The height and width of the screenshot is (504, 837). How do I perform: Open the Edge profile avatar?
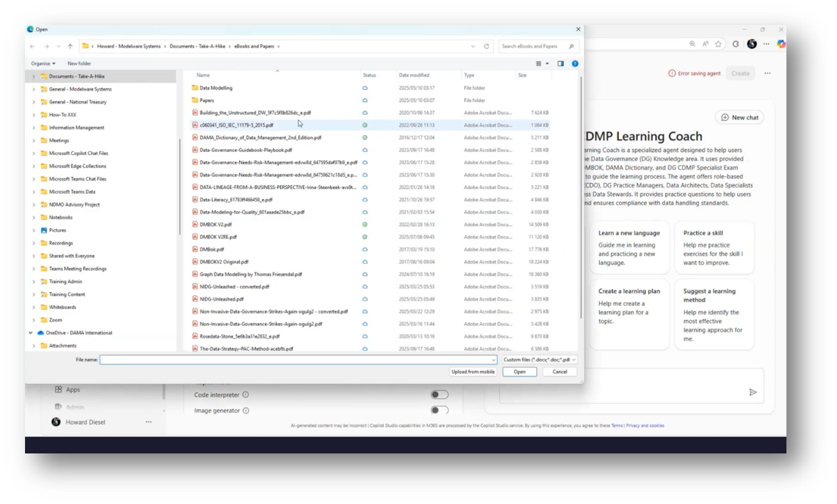(752, 44)
